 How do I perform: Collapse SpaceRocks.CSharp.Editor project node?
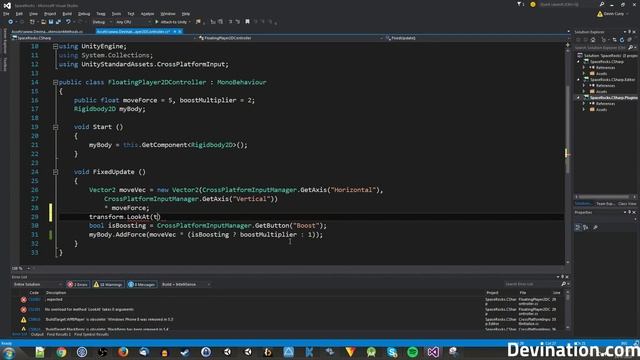point(578,80)
